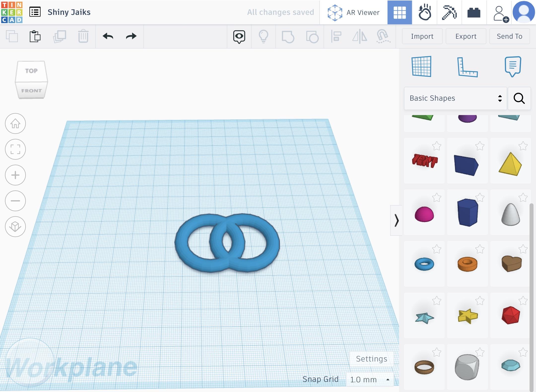
Task: Click the Cruise magnet icon
Action: pyautogui.click(x=383, y=36)
